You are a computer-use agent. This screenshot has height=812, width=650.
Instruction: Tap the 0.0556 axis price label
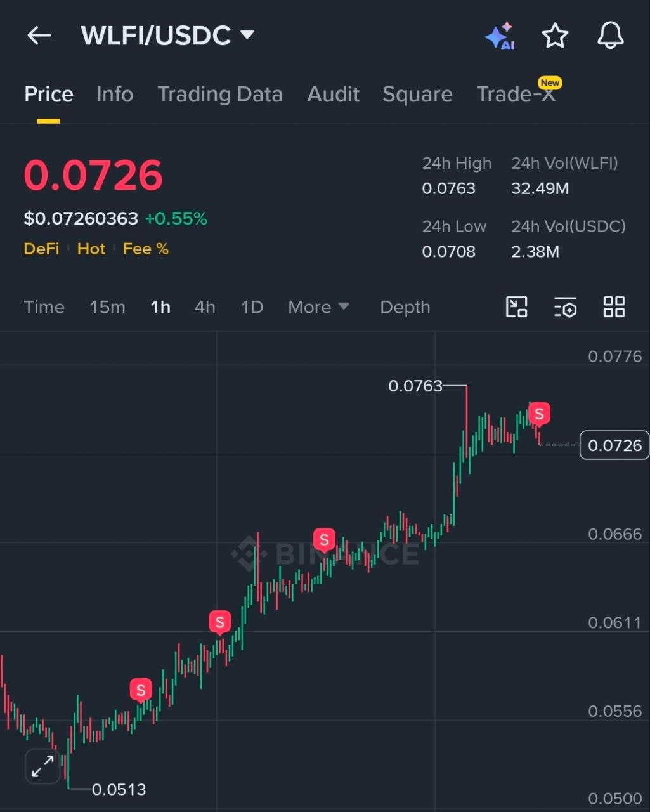pos(614,711)
